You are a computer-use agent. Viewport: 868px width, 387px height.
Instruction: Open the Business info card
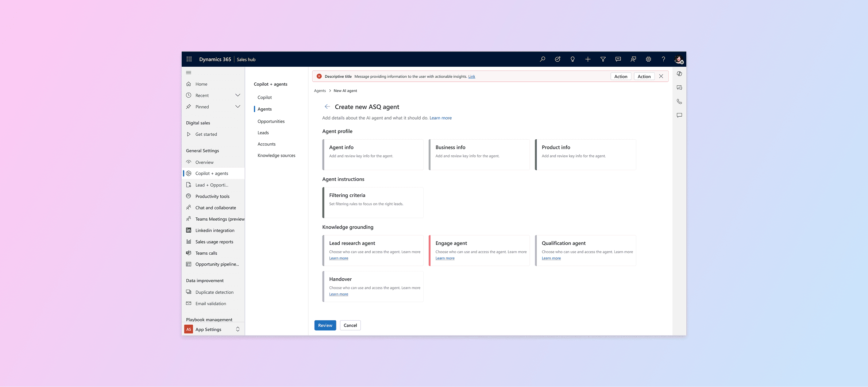coord(479,155)
